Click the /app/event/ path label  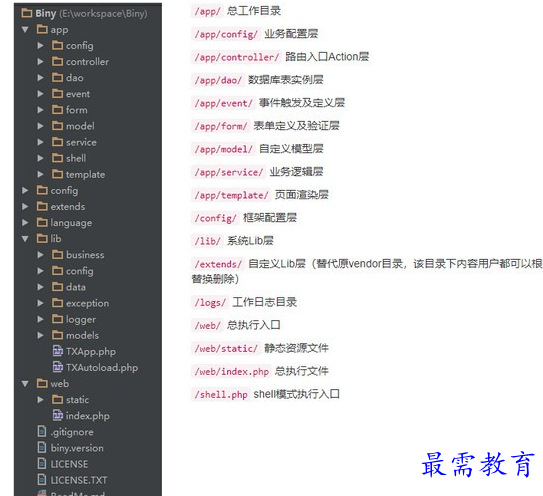(223, 103)
